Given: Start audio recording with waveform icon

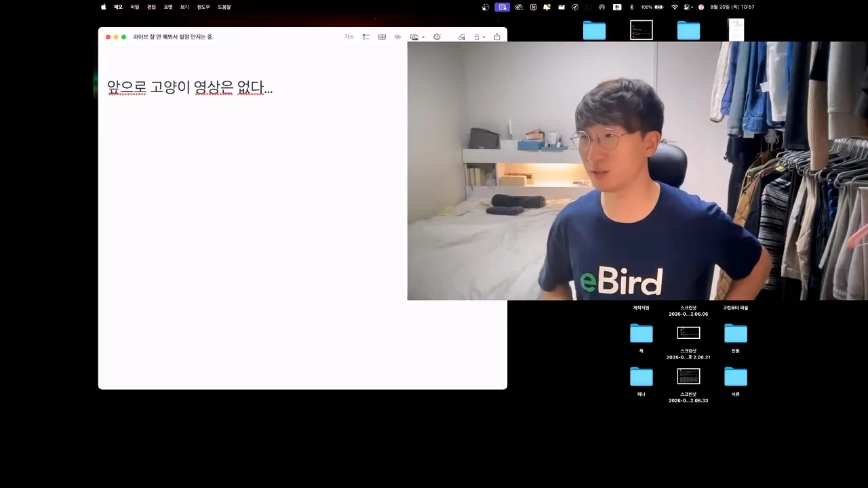Looking at the screenshot, I should [x=397, y=37].
